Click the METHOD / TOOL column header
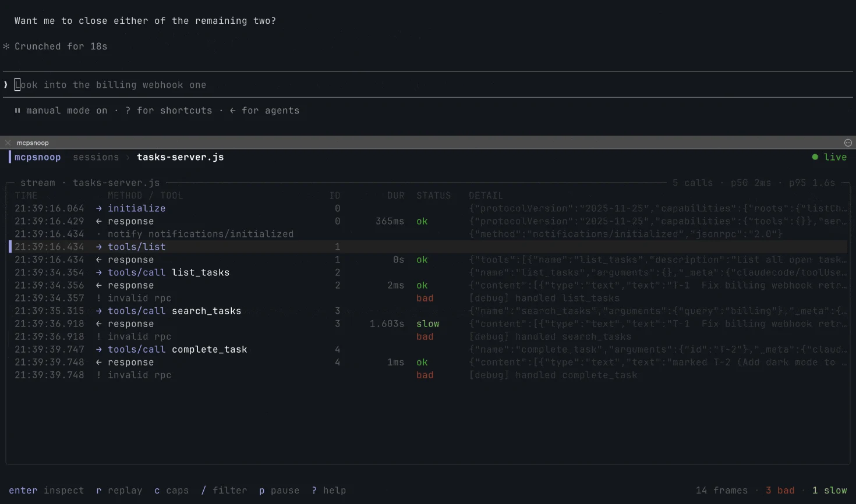This screenshot has height=504, width=856. point(145,196)
